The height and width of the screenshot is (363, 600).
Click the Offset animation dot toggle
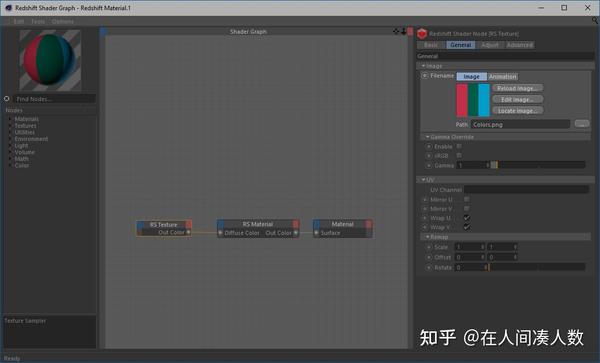[429, 257]
